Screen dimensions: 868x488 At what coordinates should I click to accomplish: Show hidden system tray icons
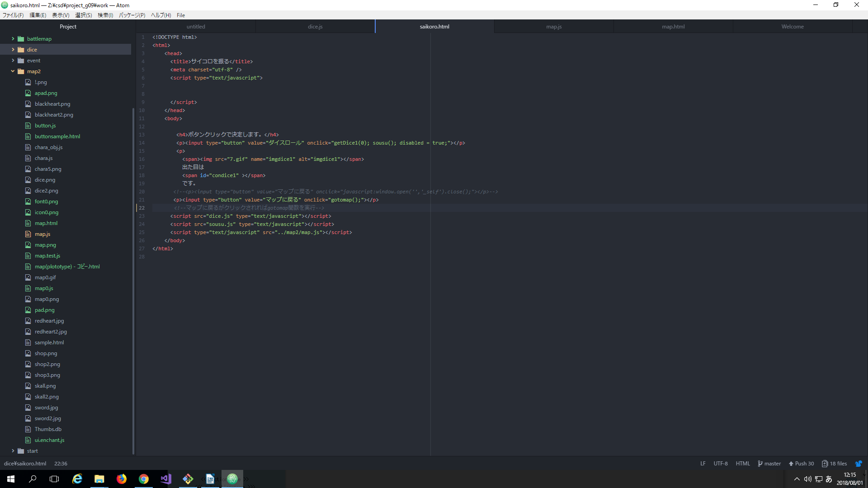(x=797, y=479)
